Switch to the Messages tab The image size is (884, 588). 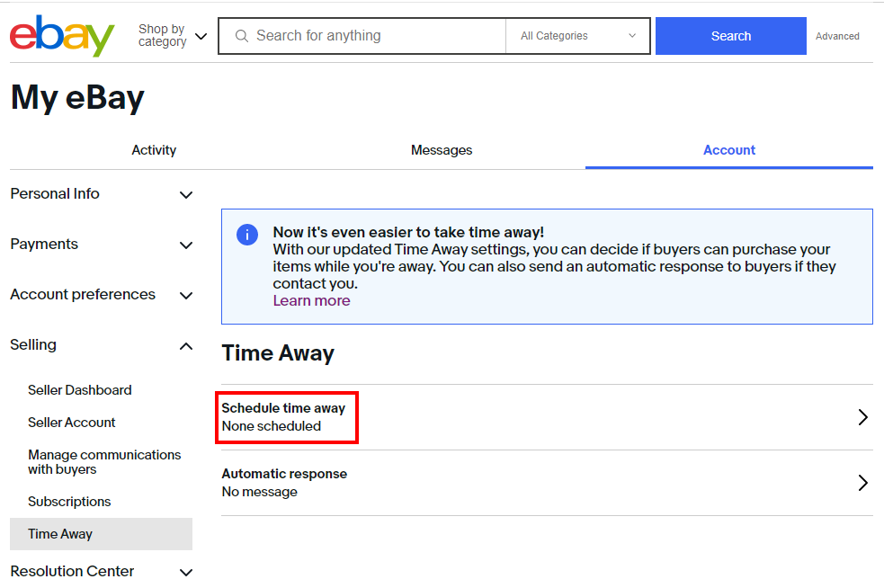442,150
